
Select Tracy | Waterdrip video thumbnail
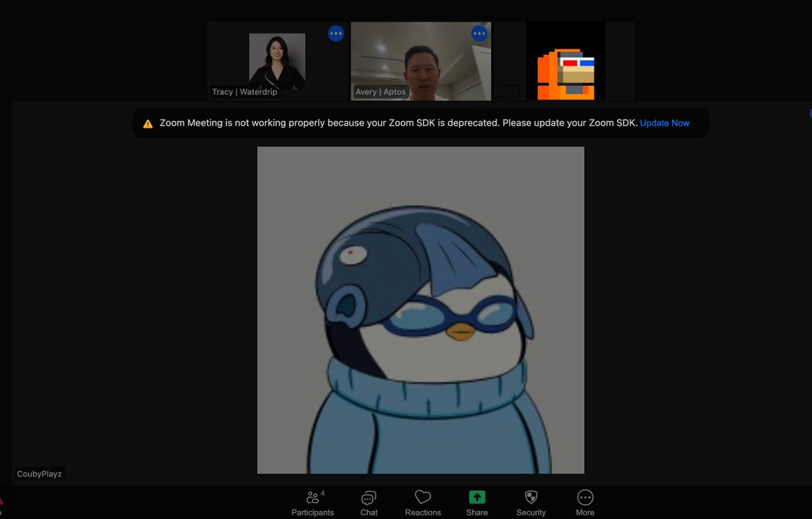pos(277,62)
